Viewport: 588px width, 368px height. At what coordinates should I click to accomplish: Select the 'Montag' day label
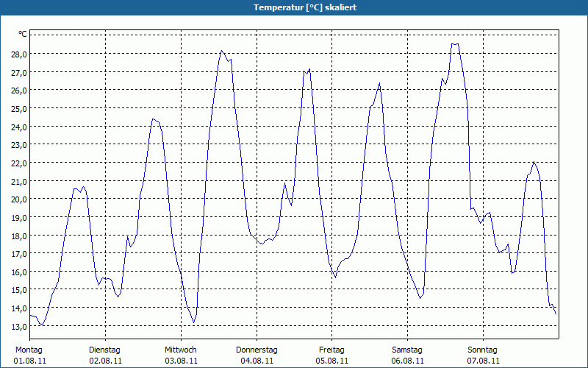29,350
